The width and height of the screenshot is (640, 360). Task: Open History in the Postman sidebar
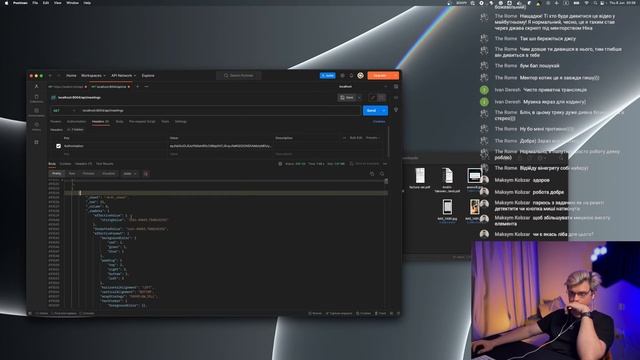[x=36, y=127]
